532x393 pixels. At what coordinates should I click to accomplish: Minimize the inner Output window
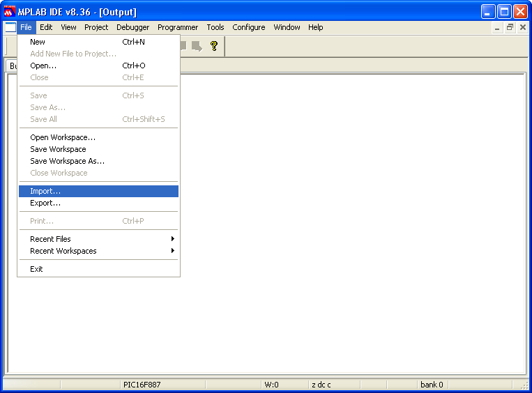pos(497,27)
